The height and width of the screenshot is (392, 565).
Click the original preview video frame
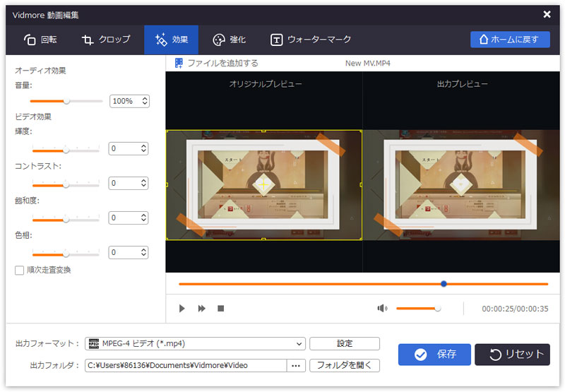click(263, 185)
